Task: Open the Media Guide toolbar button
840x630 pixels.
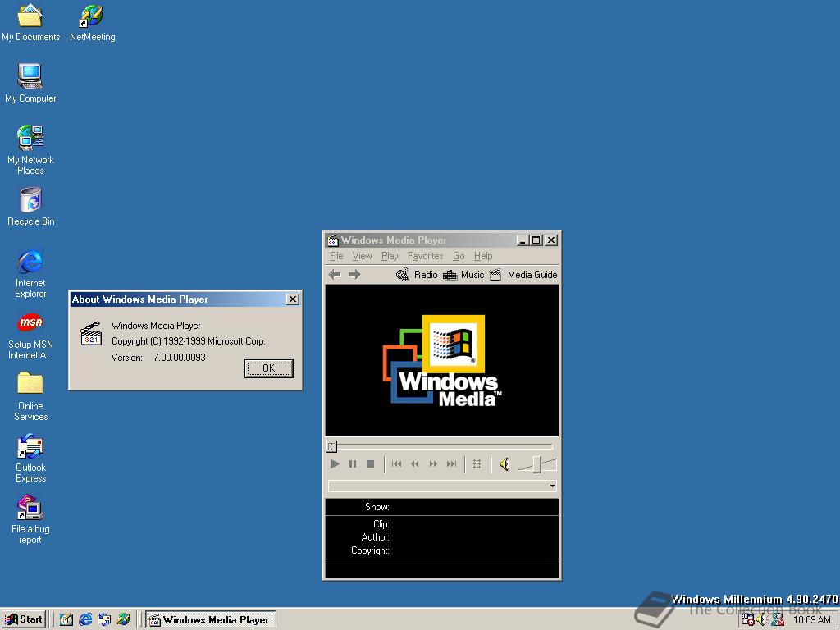Action: pyautogui.click(x=523, y=275)
